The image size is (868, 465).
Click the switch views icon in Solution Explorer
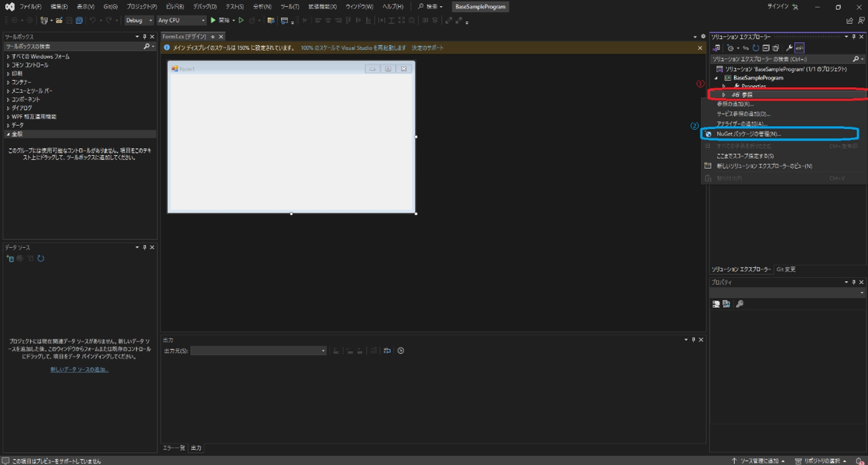point(716,48)
